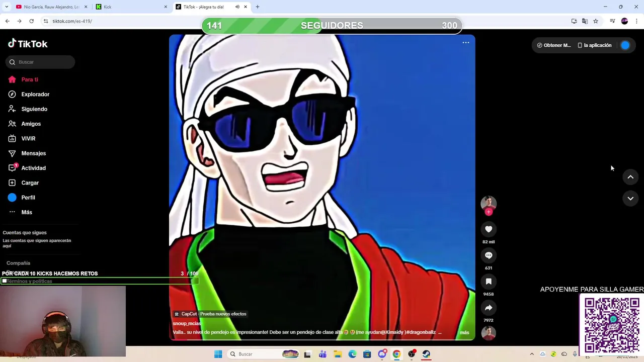Screen dimensions: 644x362
Task: Click the TikTok logo
Action: coord(28,44)
